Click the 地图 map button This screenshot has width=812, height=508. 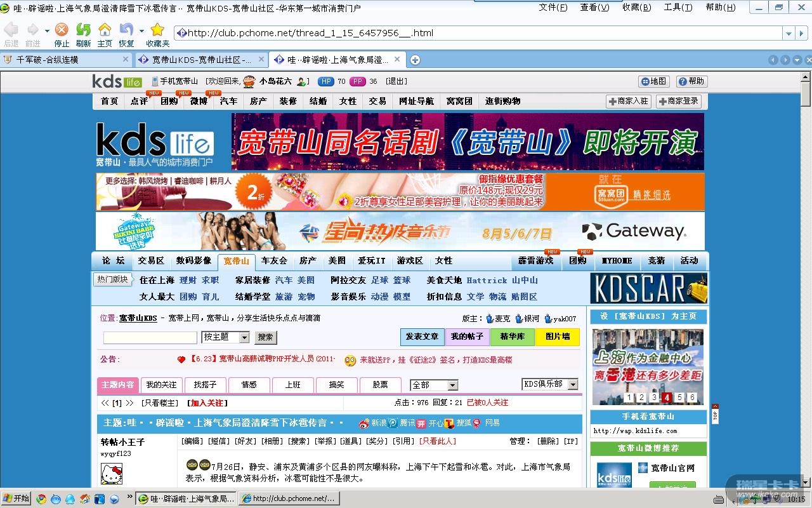click(654, 81)
